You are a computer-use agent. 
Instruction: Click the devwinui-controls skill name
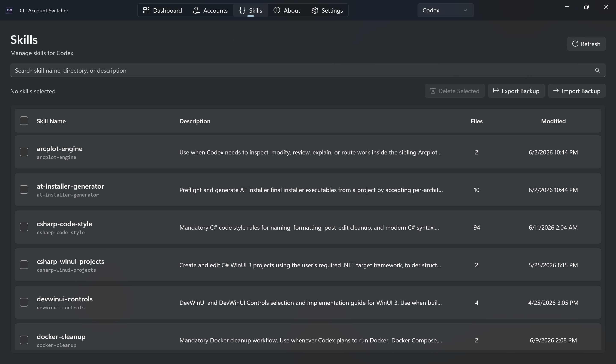point(65,299)
